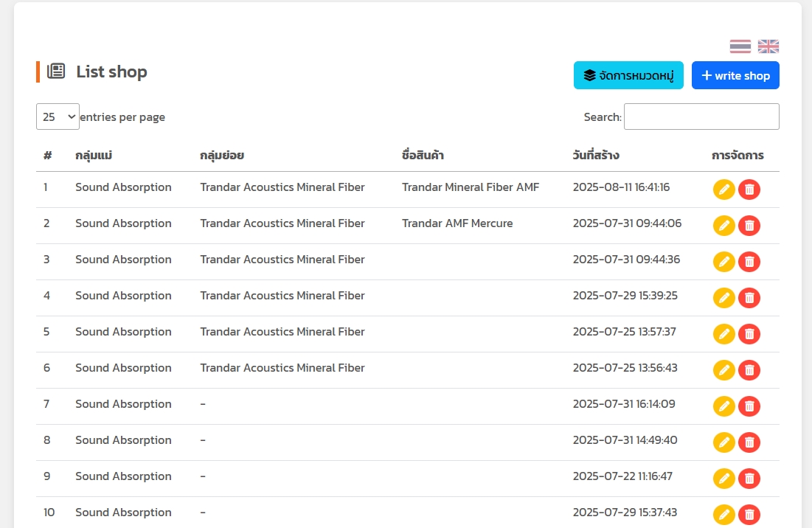
Task: Sort by วันที่สร้าง column header
Action: tap(595, 156)
